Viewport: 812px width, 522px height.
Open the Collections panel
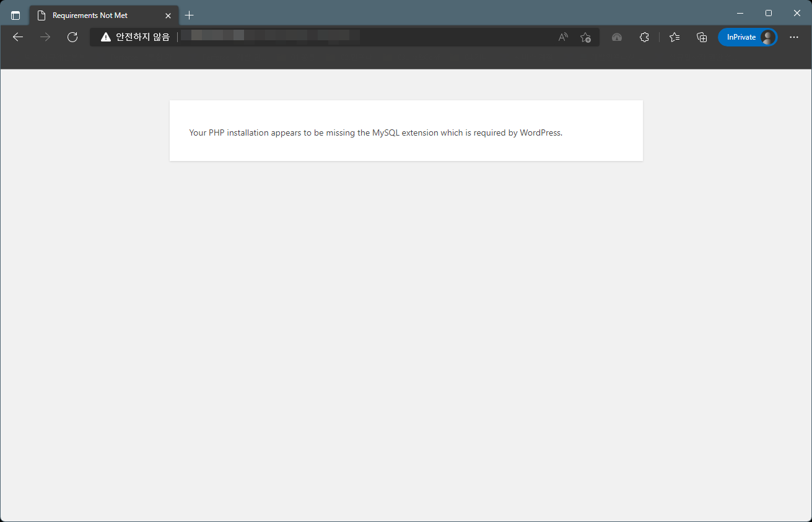[x=702, y=37]
